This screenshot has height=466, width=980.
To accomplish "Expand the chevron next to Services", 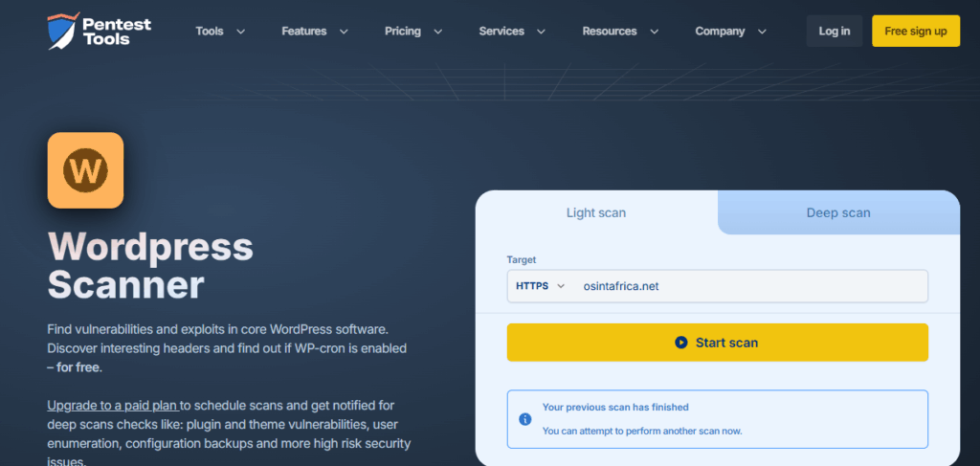I will pos(541,32).
